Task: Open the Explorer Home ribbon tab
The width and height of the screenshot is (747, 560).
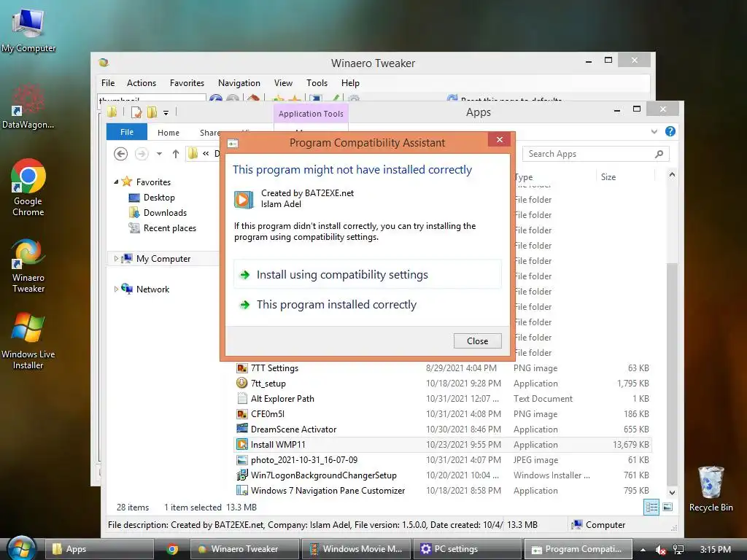Action: 169,133
